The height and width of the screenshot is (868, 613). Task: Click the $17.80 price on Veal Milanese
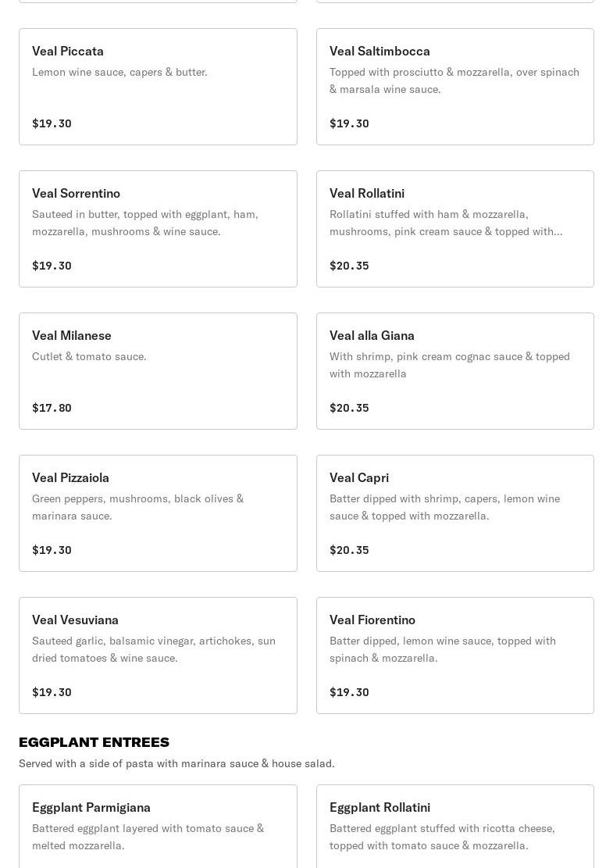(x=52, y=408)
